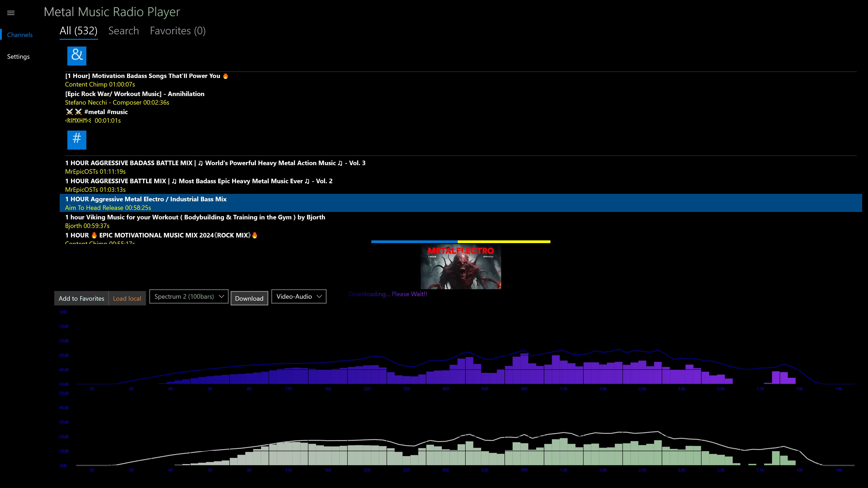Switch to the Search tab
The image size is (868, 488).
pyautogui.click(x=123, y=31)
